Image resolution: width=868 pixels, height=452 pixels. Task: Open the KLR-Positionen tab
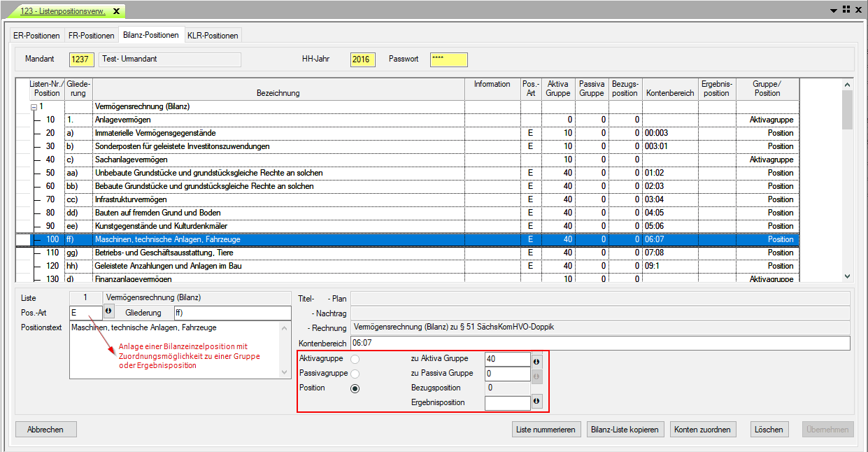[213, 36]
